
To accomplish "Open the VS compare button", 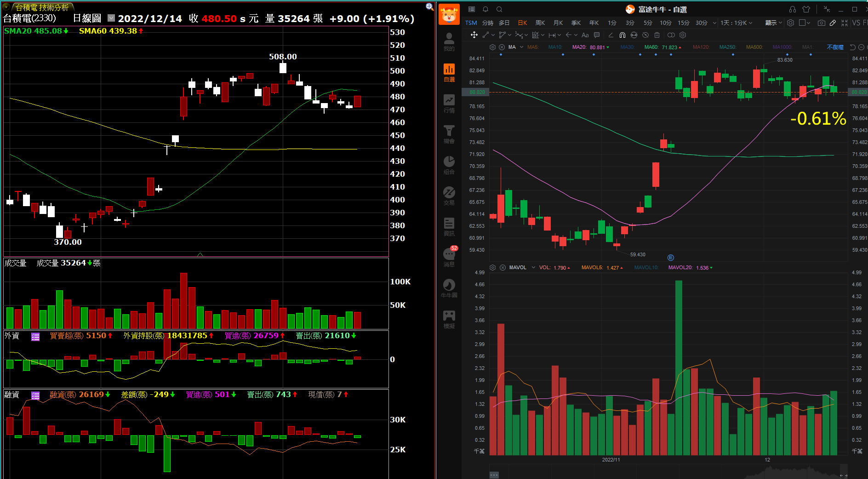I will (856, 23).
